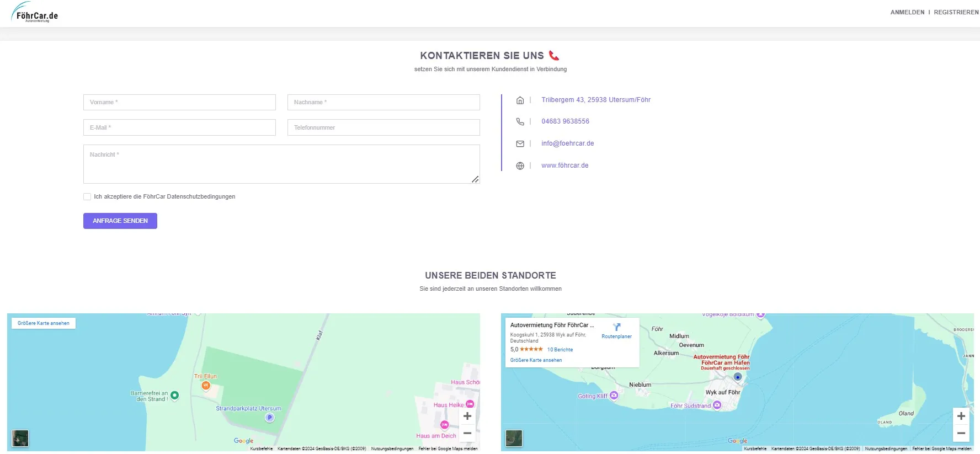Switch left map to satellite view thumbnail

20,439
